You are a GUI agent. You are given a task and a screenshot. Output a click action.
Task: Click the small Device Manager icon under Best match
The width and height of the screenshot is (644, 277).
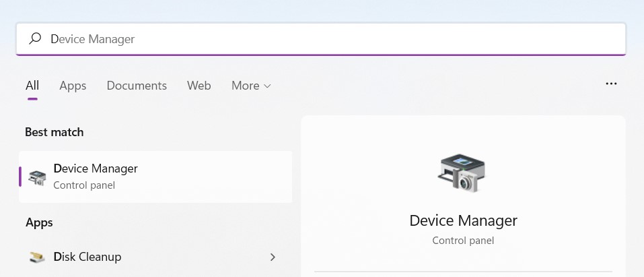[37, 177]
